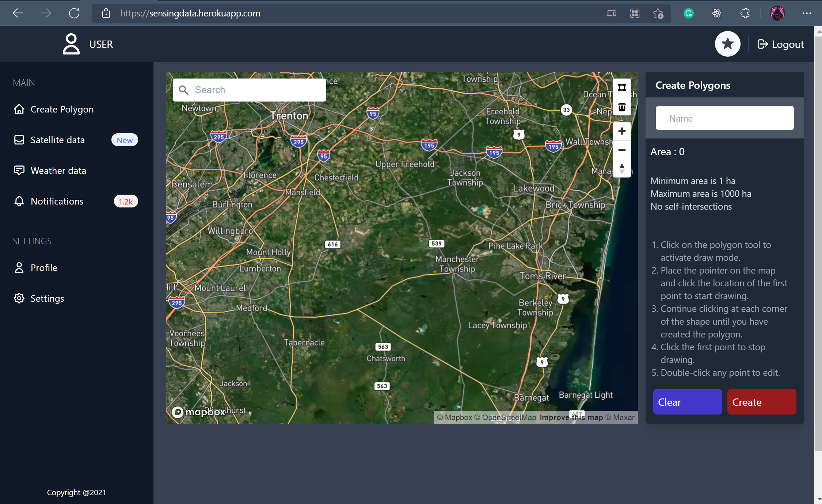The image size is (822, 504).
Task: Click Logout link in header
Action: [781, 44]
